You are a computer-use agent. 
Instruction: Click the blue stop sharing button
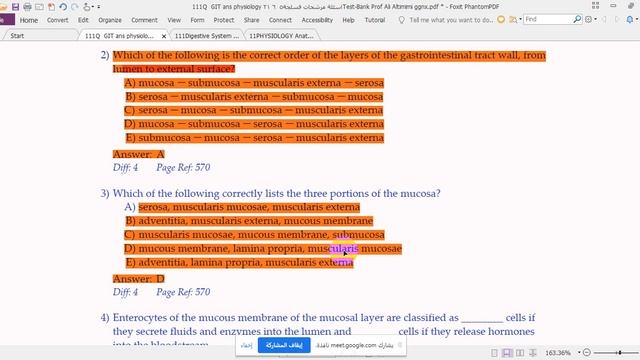(284, 345)
